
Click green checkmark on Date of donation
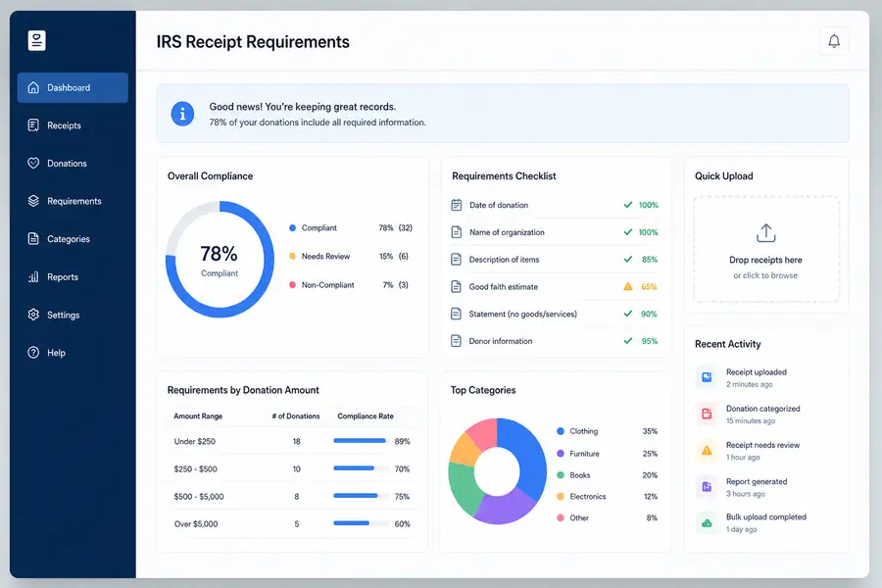click(x=628, y=205)
